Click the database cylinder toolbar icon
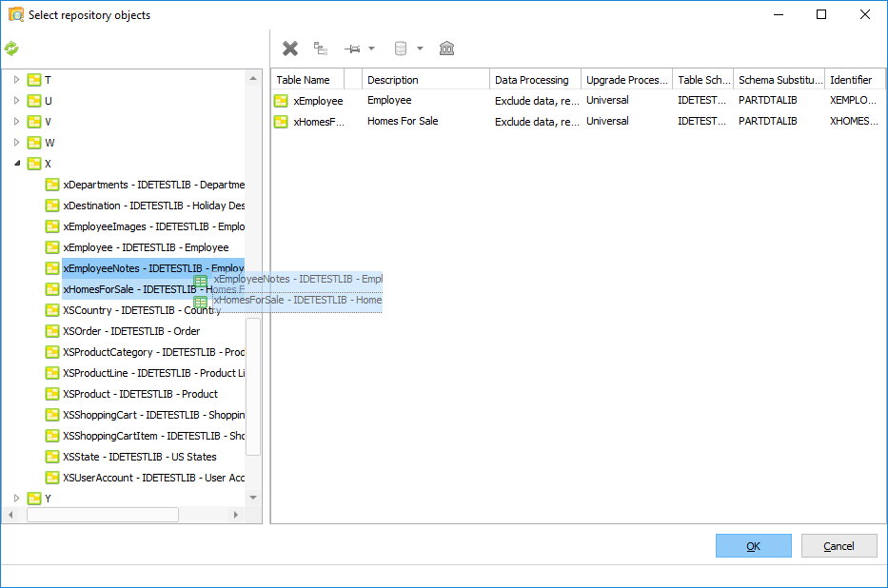Image resolution: width=888 pixels, height=588 pixels. [x=401, y=49]
